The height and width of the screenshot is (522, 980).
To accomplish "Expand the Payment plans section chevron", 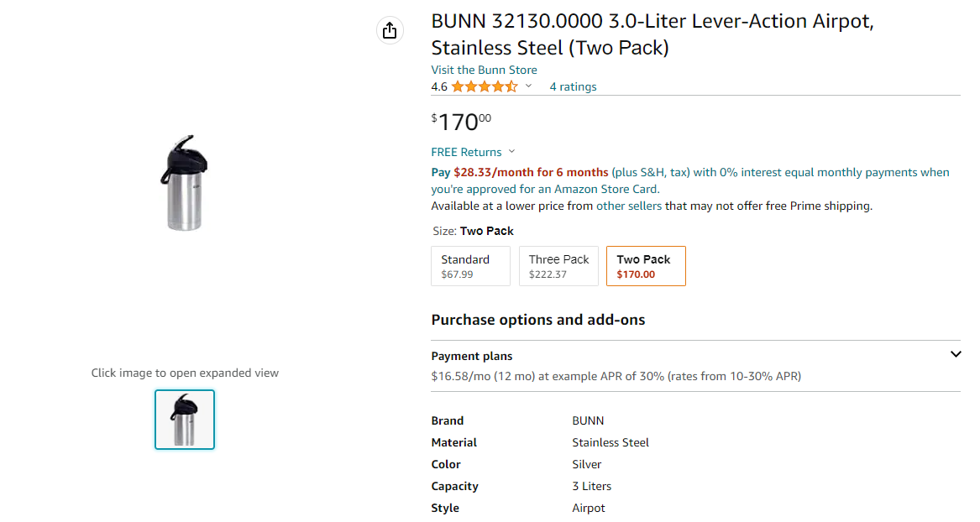I will pos(956,355).
